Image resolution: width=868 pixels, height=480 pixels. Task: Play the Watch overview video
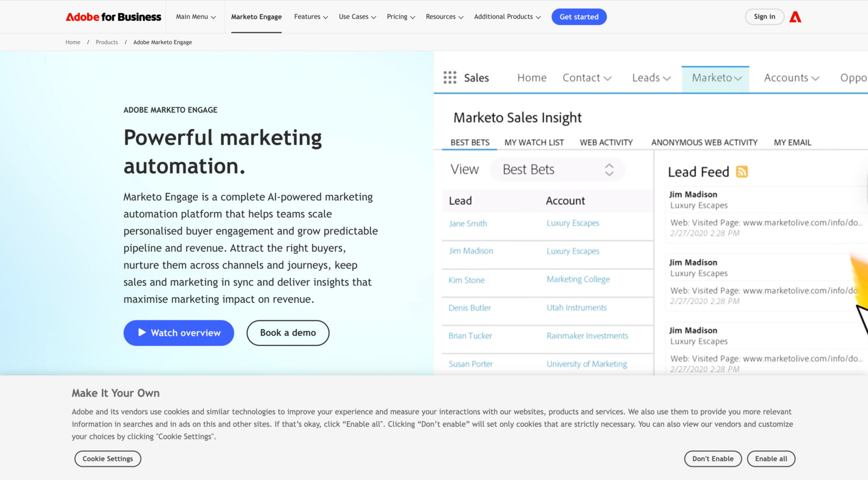pos(179,333)
